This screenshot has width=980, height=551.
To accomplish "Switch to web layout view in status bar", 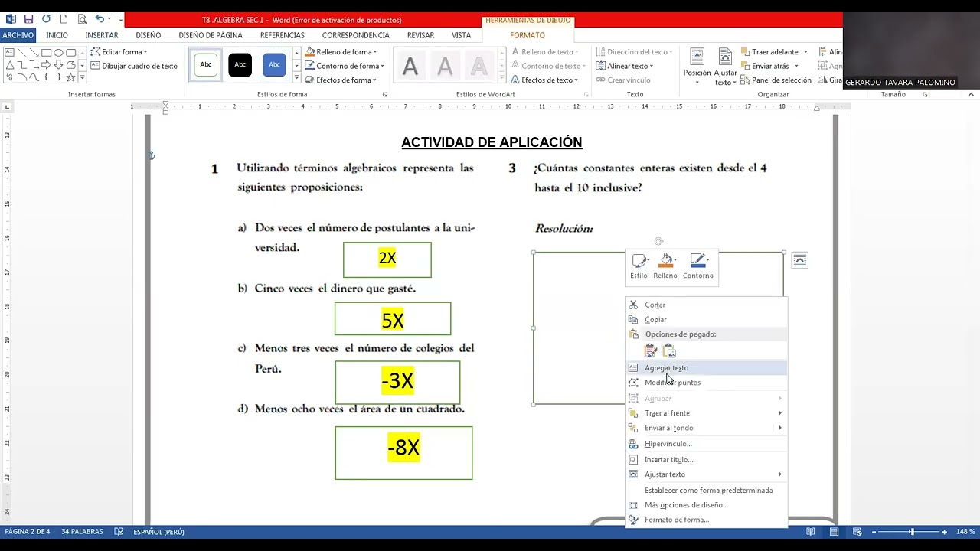I will pos(858,531).
